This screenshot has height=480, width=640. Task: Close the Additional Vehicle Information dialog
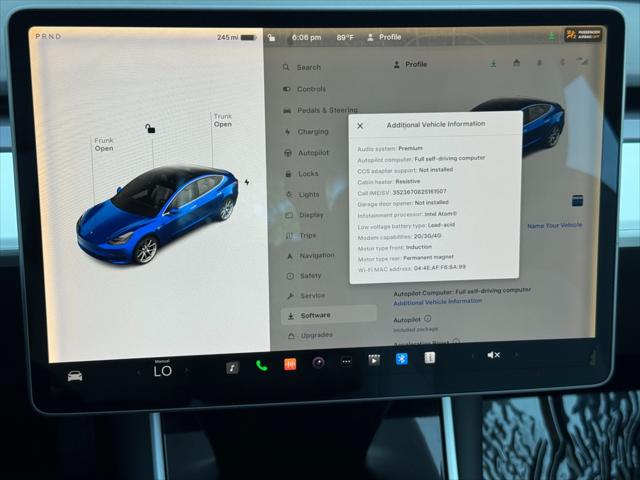pos(360,126)
